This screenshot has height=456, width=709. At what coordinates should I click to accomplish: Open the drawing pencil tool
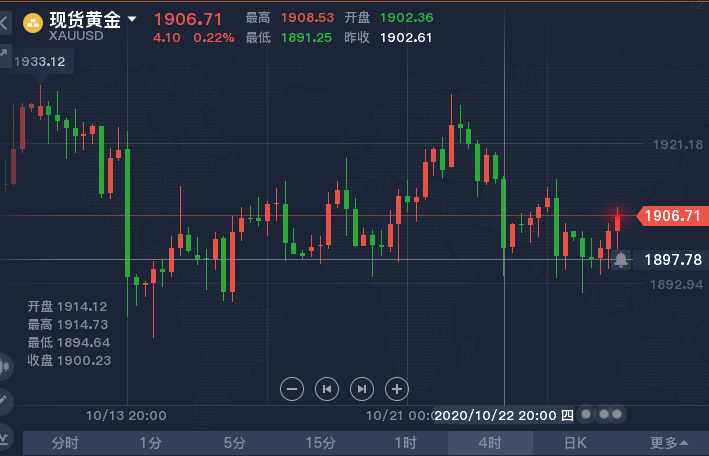coord(4,400)
